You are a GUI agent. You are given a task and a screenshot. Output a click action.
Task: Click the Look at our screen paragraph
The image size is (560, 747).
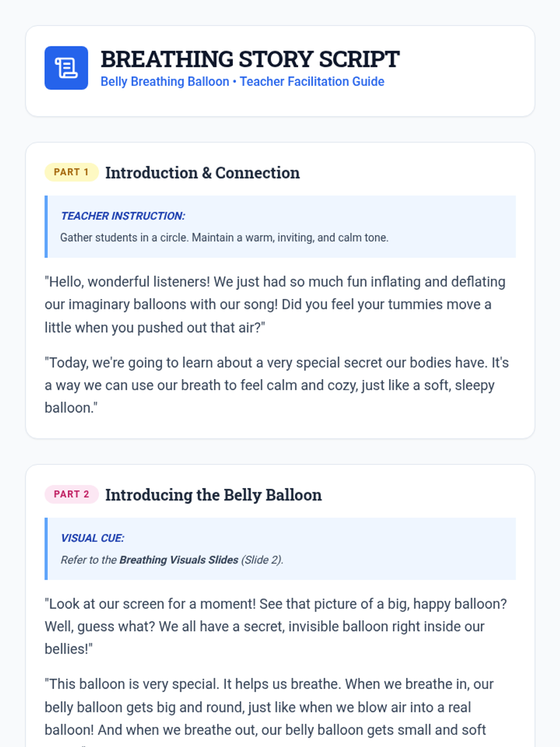(x=276, y=627)
